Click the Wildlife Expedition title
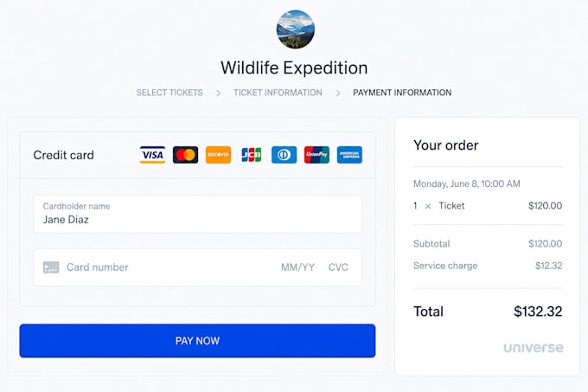Viewport: 588px width, 392px height. tap(294, 68)
